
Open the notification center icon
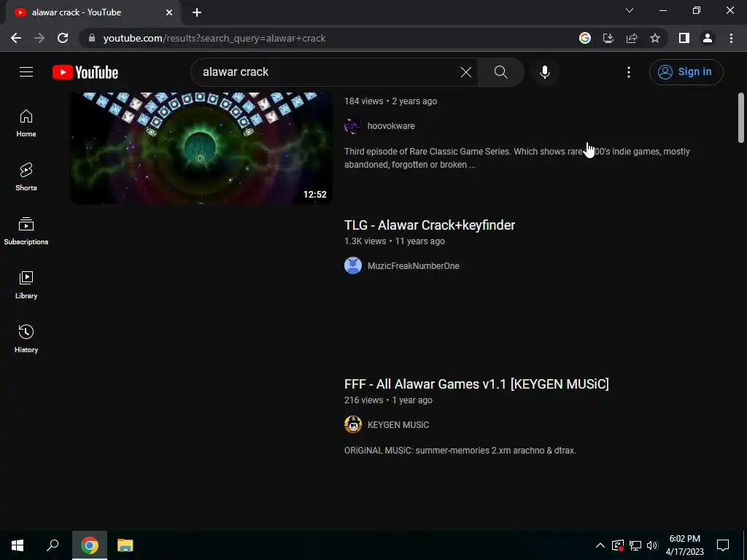tap(723, 545)
